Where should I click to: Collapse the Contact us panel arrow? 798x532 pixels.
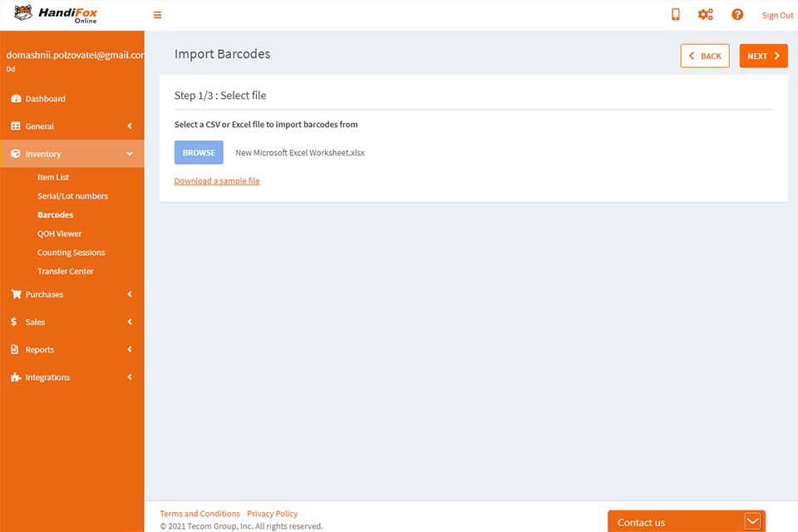click(752, 521)
